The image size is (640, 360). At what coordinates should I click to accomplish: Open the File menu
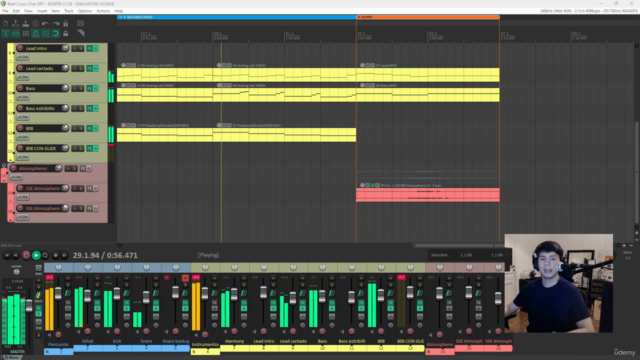pyautogui.click(x=5, y=11)
